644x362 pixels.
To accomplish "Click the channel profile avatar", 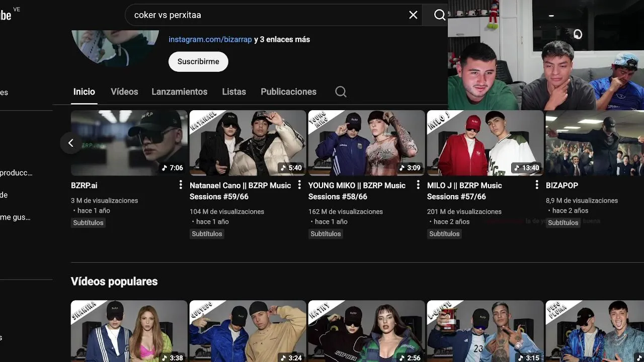I will click(x=115, y=48).
